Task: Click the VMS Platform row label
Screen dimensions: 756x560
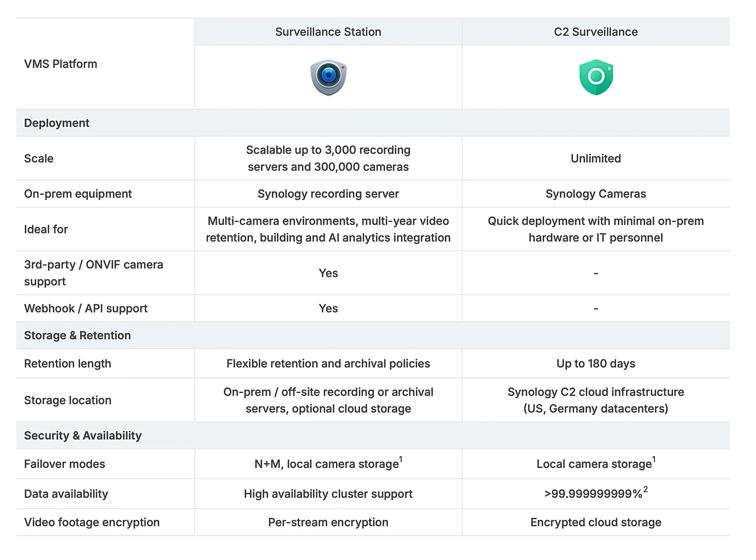Action: 60,64
